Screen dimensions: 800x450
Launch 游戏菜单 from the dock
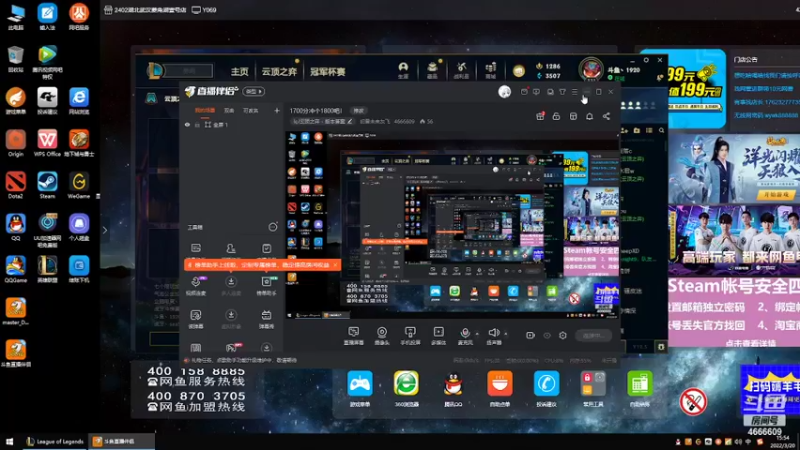360,389
